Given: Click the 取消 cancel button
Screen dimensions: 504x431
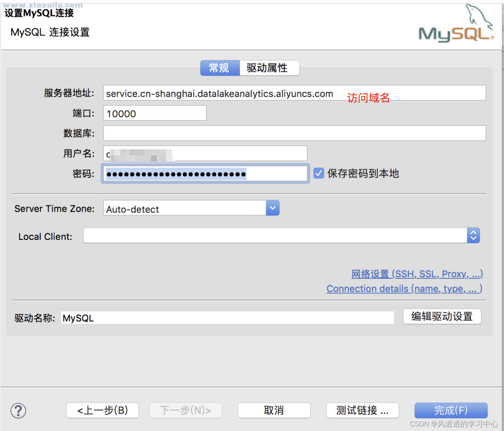Looking at the screenshot, I should (274, 410).
